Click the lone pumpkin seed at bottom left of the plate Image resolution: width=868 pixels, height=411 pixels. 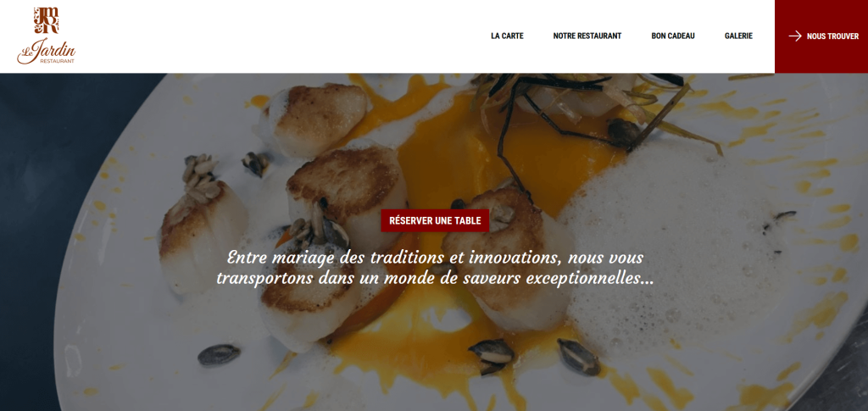coord(220,355)
